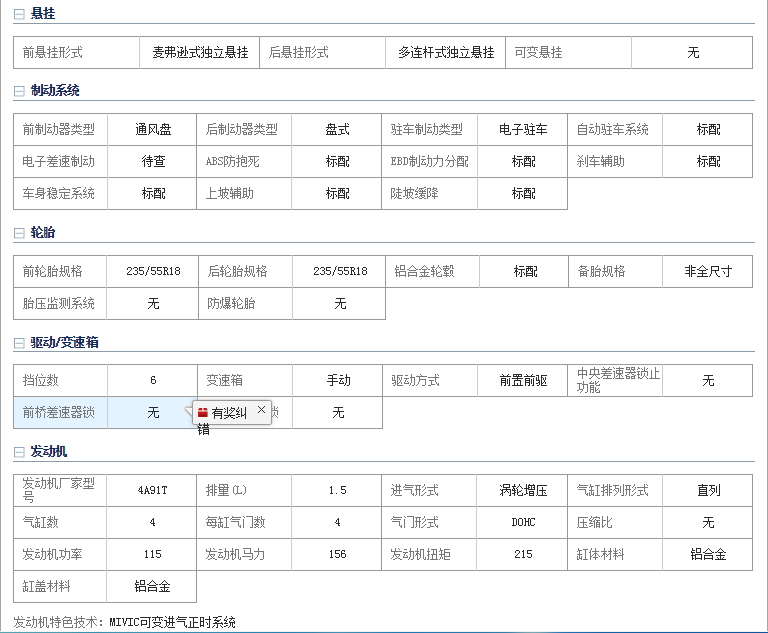
Task: Click the red gift icon in the tooltip
Action: tap(202, 412)
